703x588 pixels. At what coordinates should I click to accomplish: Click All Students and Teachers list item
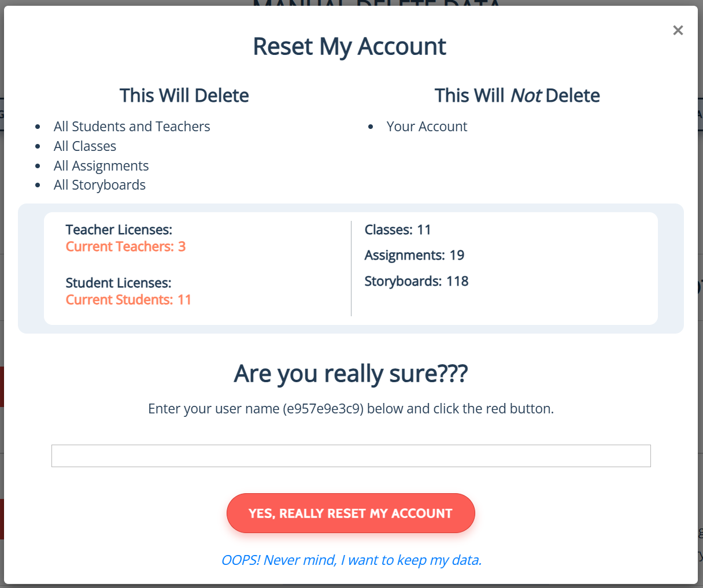[x=132, y=127]
